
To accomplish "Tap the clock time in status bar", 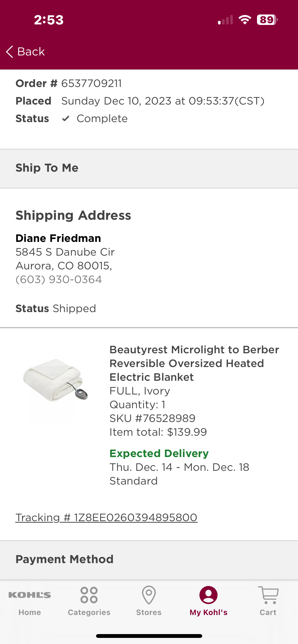I will 49,20.
